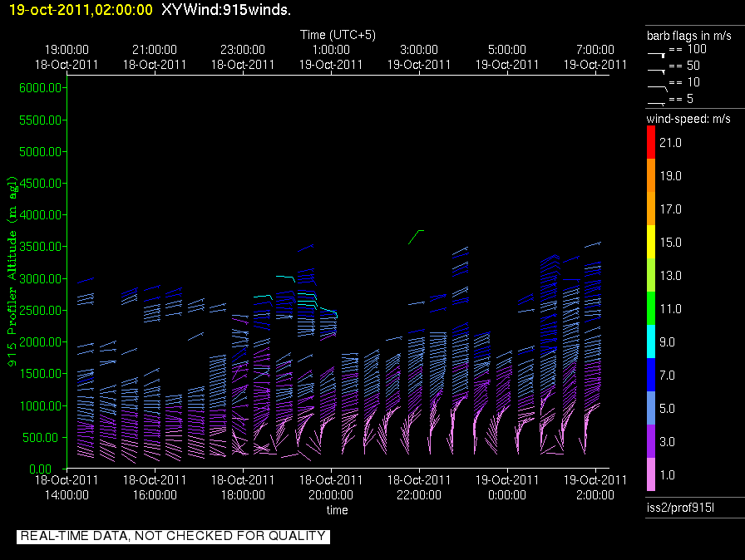Viewport: 745px width, 560px height.
Task: Click the 18-Oct-2011 22:00:00 bottom axis label
Action: tap(418, 488)
